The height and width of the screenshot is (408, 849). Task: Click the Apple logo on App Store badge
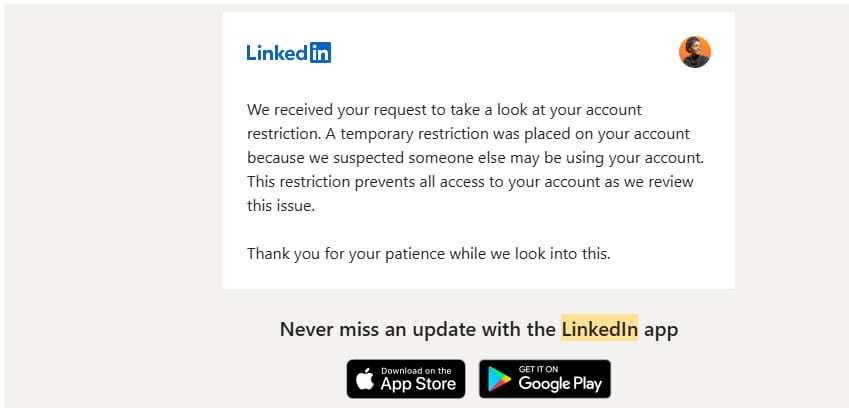point(365,379)
